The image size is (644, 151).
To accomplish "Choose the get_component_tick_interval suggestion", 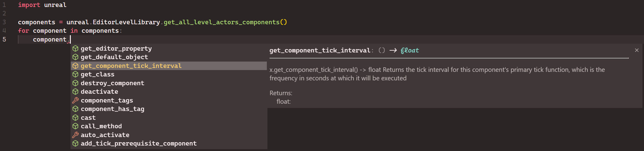I will click(169, 66).
